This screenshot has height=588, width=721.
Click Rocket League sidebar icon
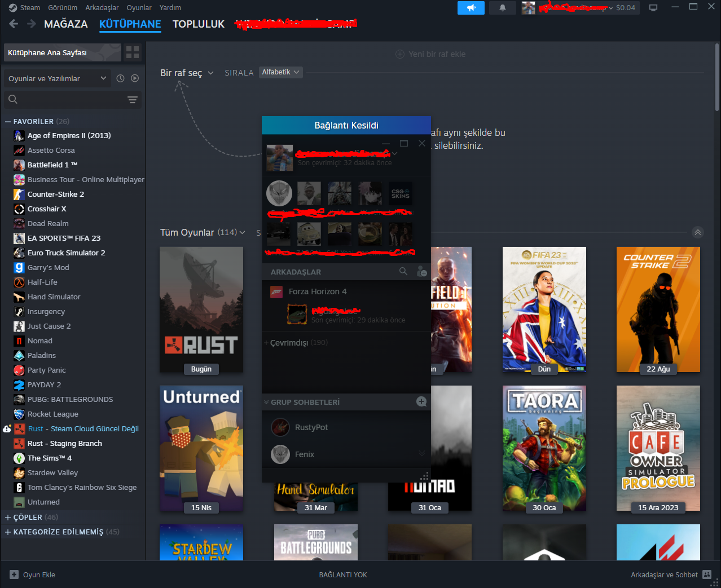click(x=19, y=414)
